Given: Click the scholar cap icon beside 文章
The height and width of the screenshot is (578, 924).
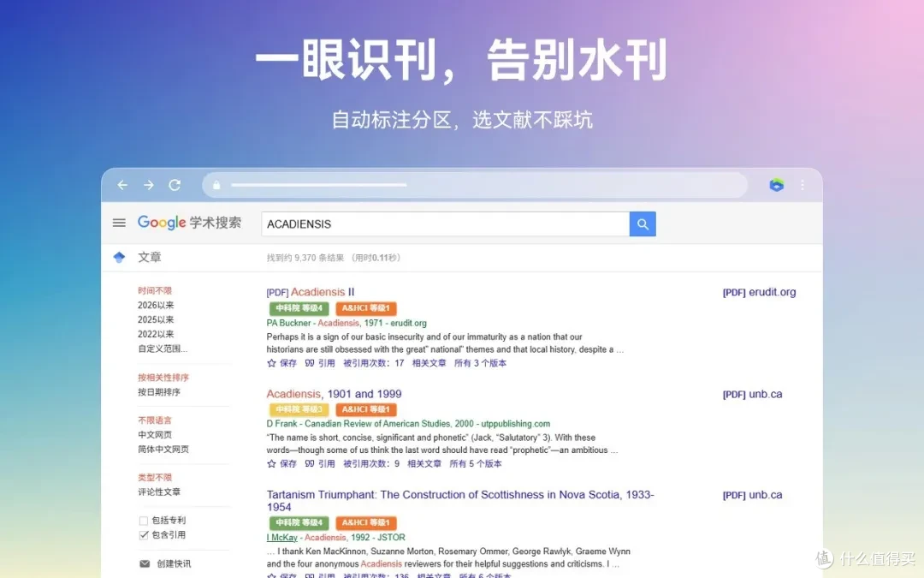Looking at the screenshot, I should 119,257.
